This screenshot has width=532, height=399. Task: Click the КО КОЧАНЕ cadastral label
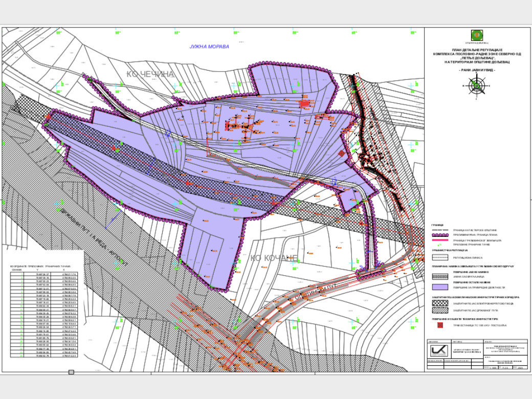tap(274, 258)
